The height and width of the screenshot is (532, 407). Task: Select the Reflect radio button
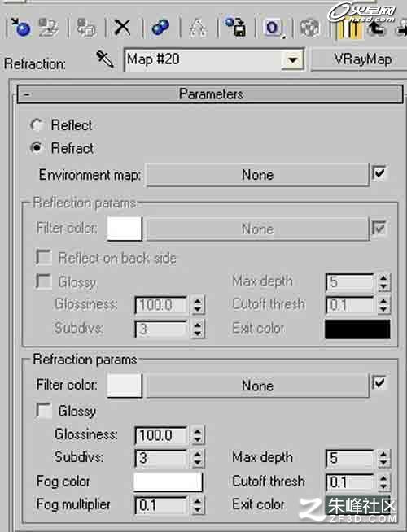pyautogui.click(x=36, y=125)
